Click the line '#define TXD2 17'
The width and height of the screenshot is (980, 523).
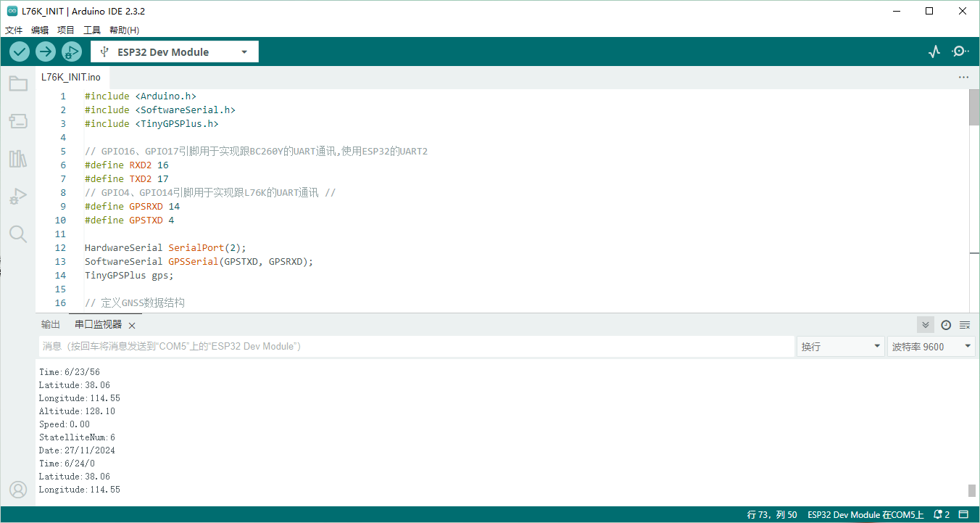126,178
